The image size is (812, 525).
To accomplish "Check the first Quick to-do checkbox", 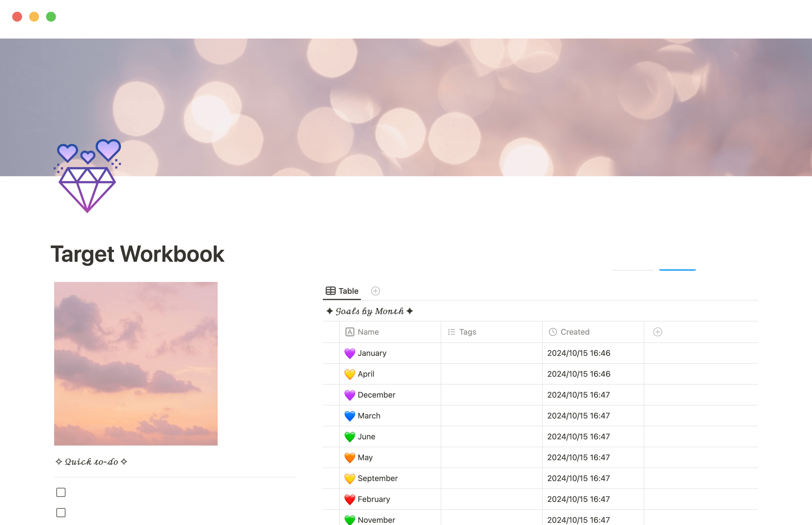I will pyautogui.click(x=61, y=492).
